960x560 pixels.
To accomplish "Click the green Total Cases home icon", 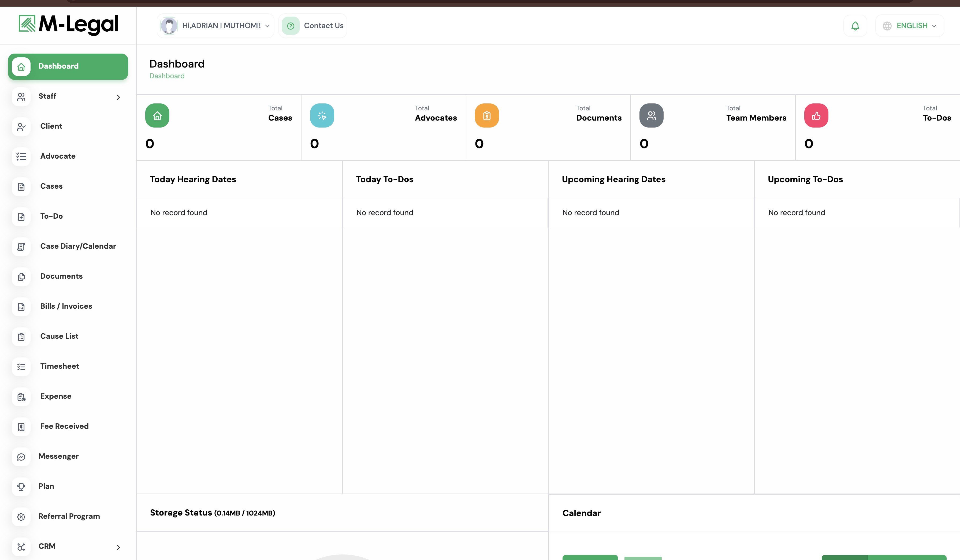I will point(157,115).
